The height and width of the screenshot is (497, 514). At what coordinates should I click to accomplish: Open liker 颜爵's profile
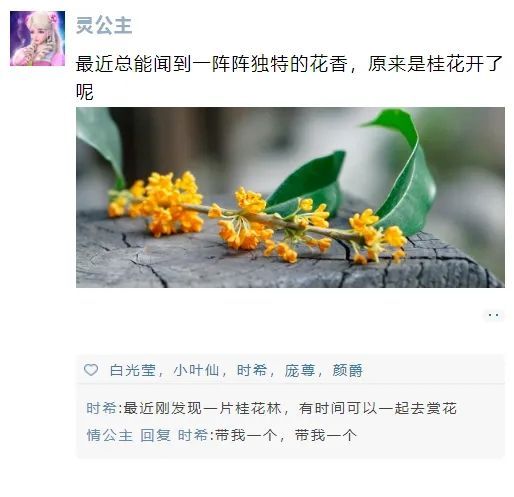[347, 370]
